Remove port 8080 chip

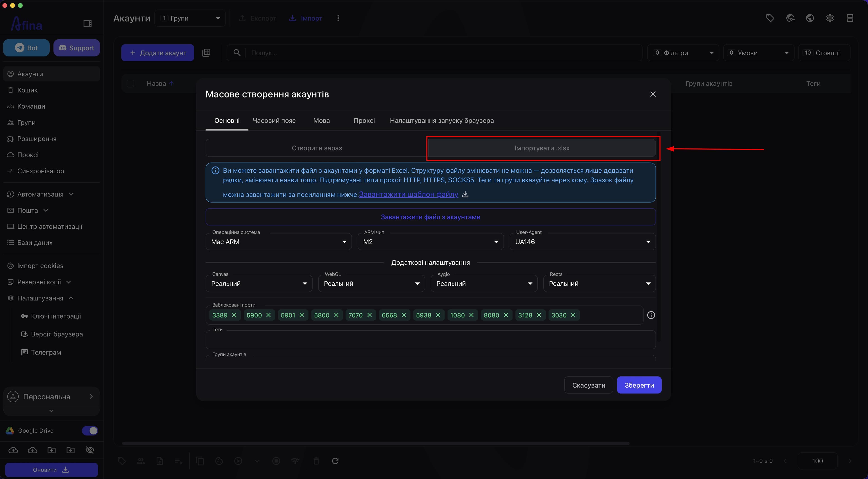506,315
